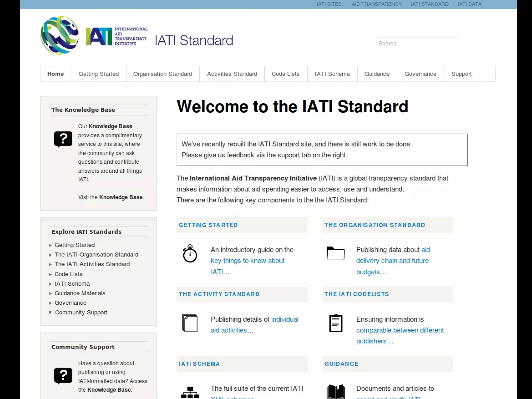Click IATI DATA in top bar
Screen dimensions: 532x399
point(469,4)
